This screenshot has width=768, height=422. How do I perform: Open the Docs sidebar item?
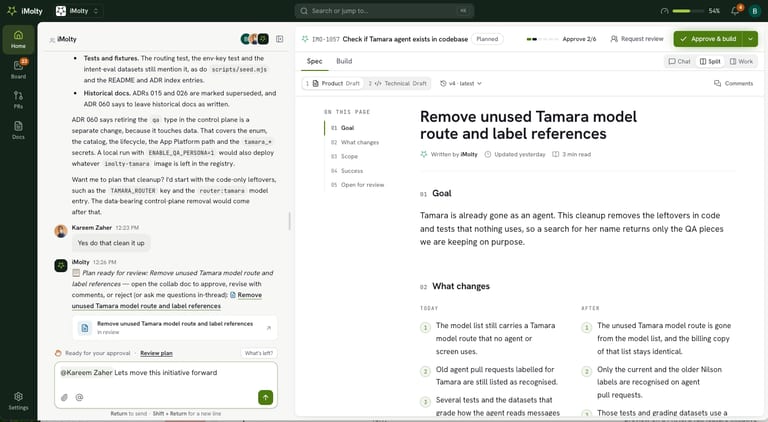click(18, 130)
